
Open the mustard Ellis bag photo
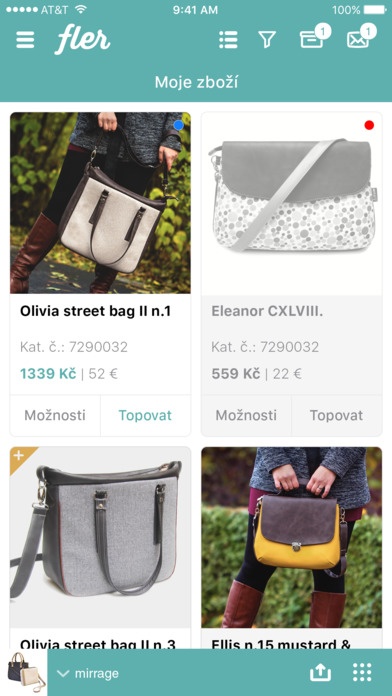pyautogui.click(x=292, y=537)
